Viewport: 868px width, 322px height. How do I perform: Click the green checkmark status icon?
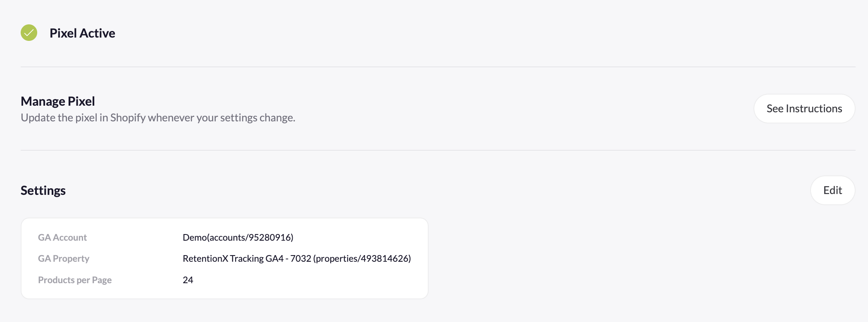[29, 33]
